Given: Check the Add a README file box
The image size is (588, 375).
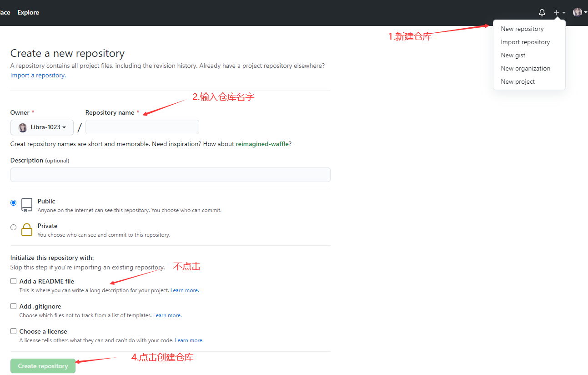Looking at the screenshot, I should 14,281.
